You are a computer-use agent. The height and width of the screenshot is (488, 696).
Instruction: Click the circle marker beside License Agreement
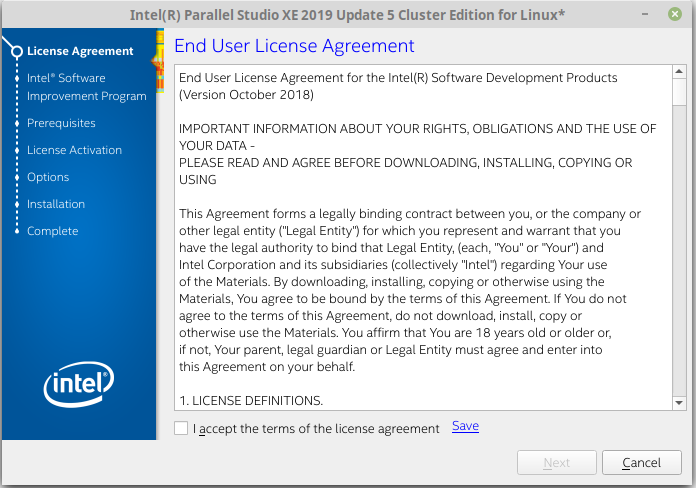[x=16, y=51]
